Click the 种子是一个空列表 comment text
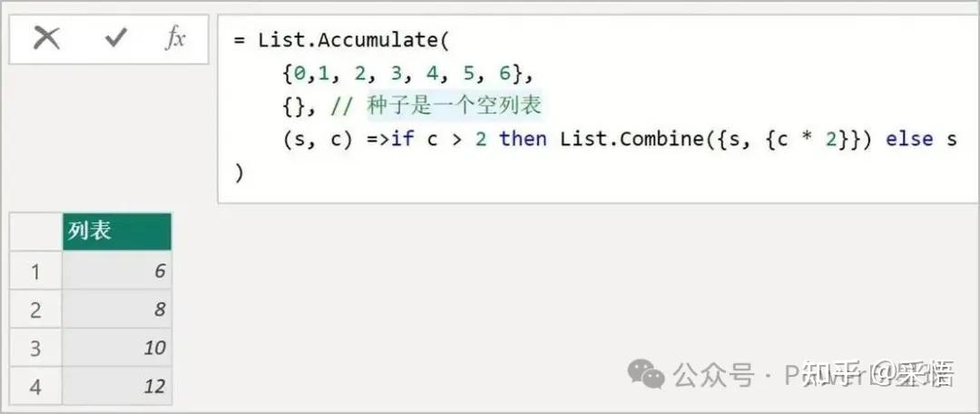Screen dimensions: 980x414 pos(454,106)
